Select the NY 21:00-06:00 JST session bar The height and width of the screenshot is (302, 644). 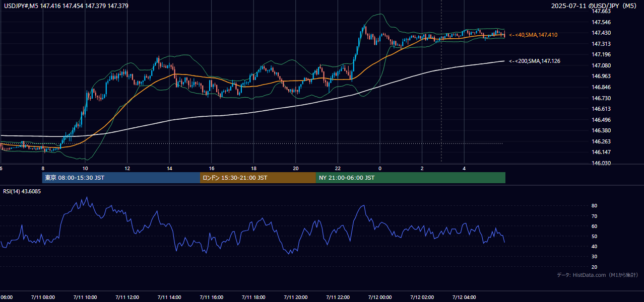click(x=411, y=178)
